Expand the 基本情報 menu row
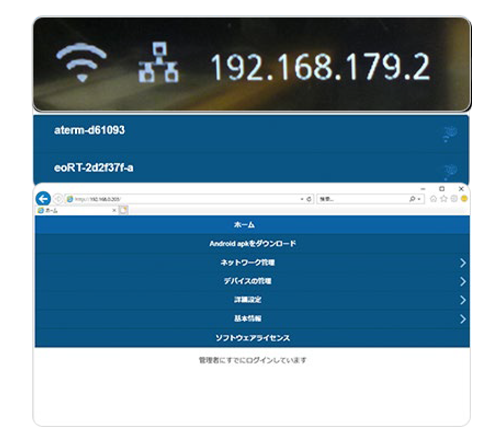This screenshot has width=502, height=445. (252, 319)
